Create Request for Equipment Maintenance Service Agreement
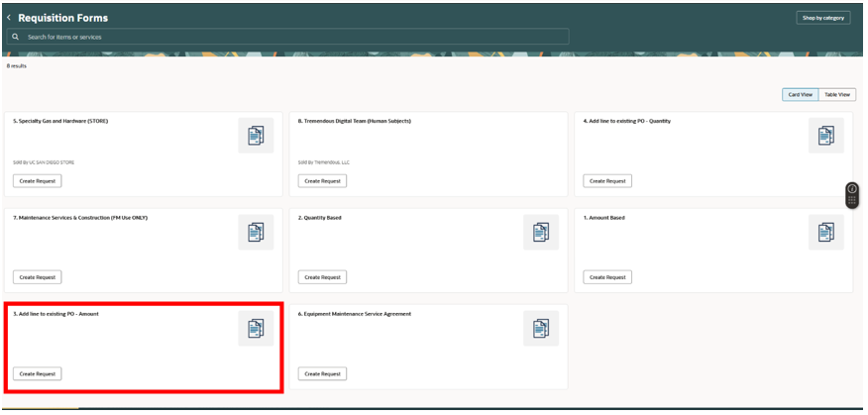 tap(323, 373)
